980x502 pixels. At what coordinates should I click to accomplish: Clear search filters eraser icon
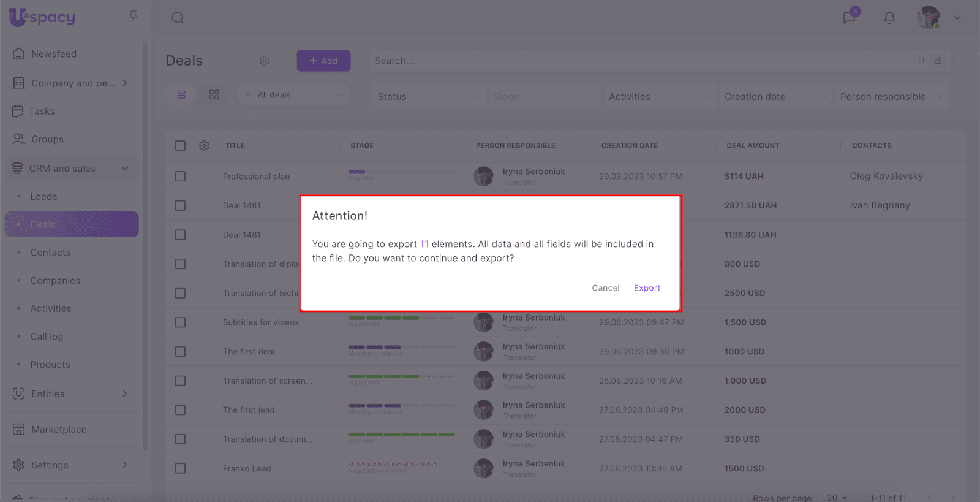tap(938, 61)
